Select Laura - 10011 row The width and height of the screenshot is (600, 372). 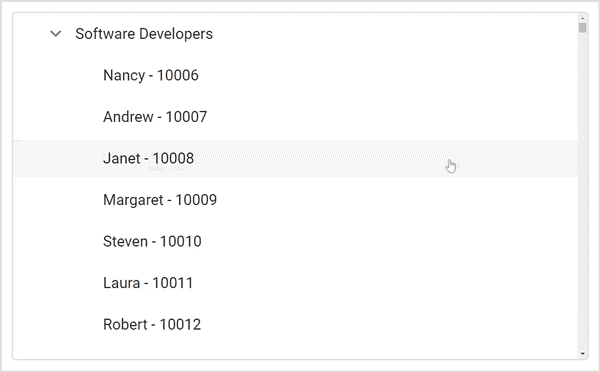point(295,283)
